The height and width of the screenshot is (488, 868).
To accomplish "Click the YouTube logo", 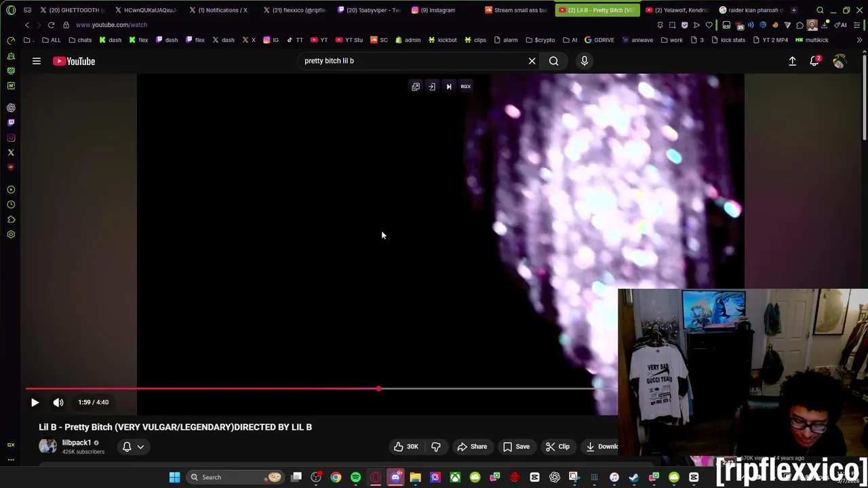I will click(x=74, y=61).
